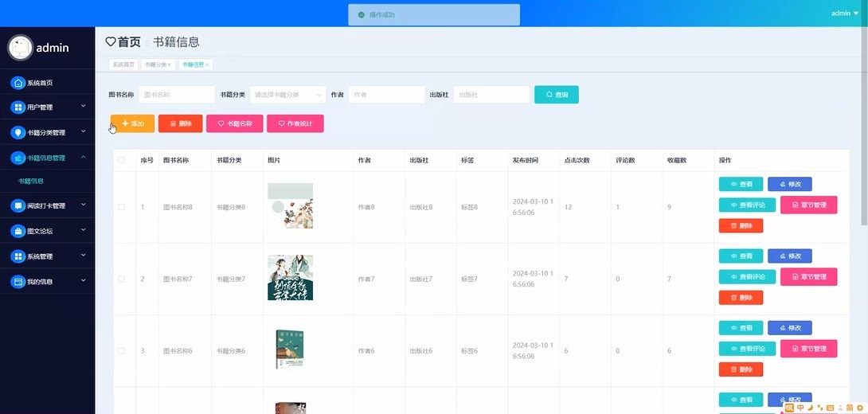Click the page vertical scrollbar
This screenshot has height=414, width=868.
pyautogui.click(x=864, y=127)
